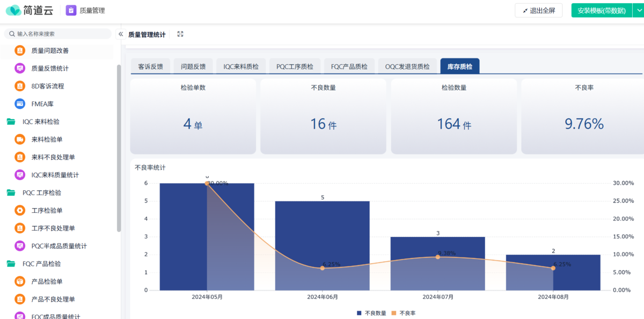Viewport: 644px width, 319px height.
Task: Click the 2024年08月 bar in chart
Action: [x=553, y=272]
